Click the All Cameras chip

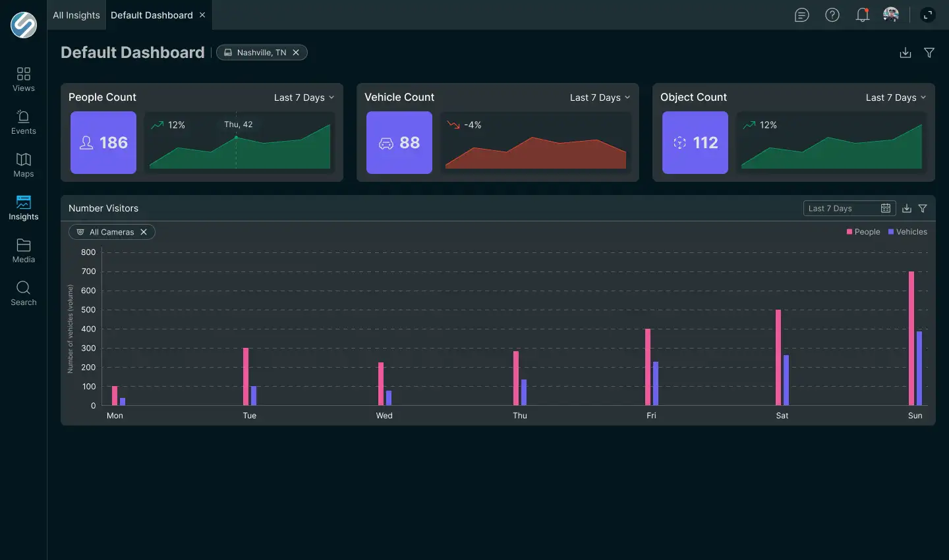[x=112, y=232]
